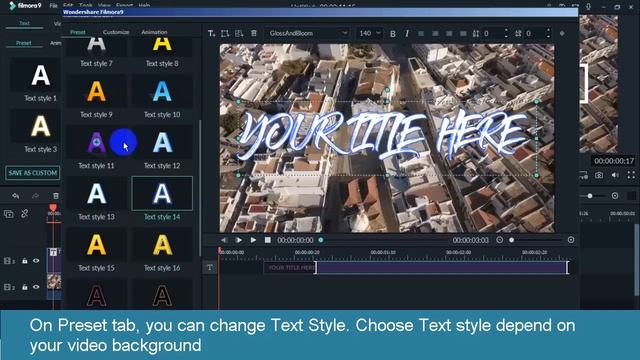Toggle lock on track 2

click(x=24, y=287)
